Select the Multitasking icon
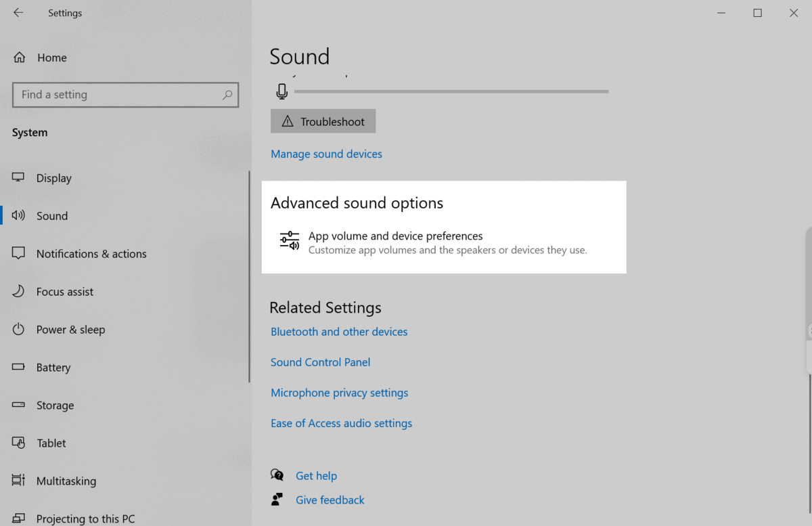 click(18, 481)
